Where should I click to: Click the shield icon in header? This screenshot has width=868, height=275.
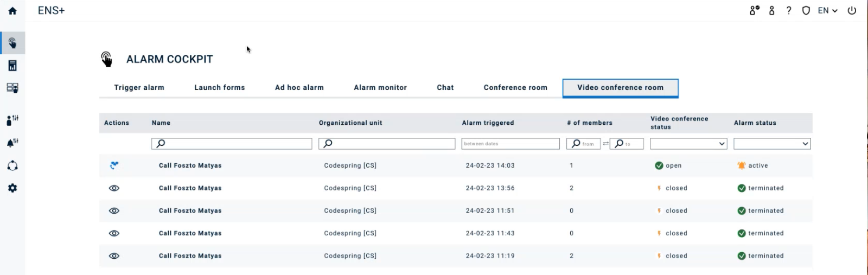(806, 10)
